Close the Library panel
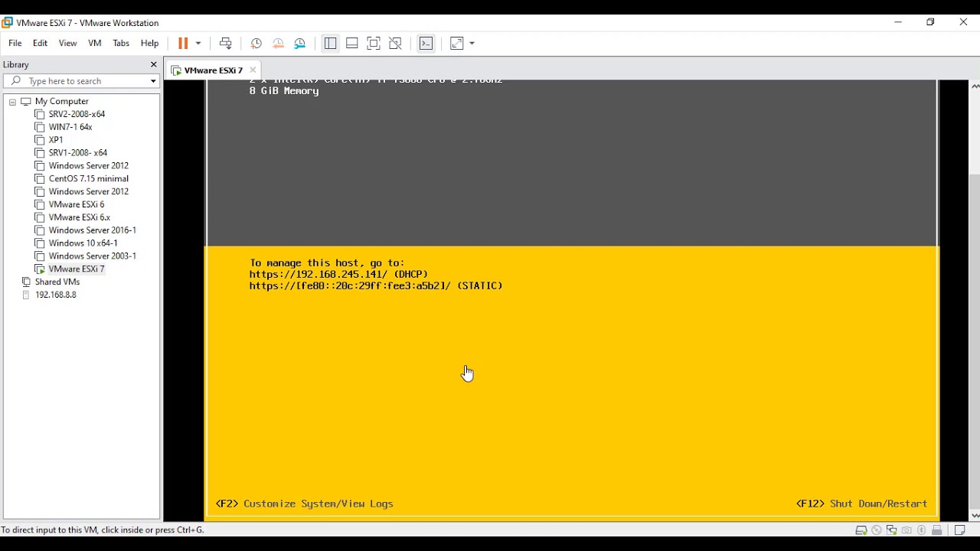This screenshot has height=551, width=980. [x=153, y=65]
